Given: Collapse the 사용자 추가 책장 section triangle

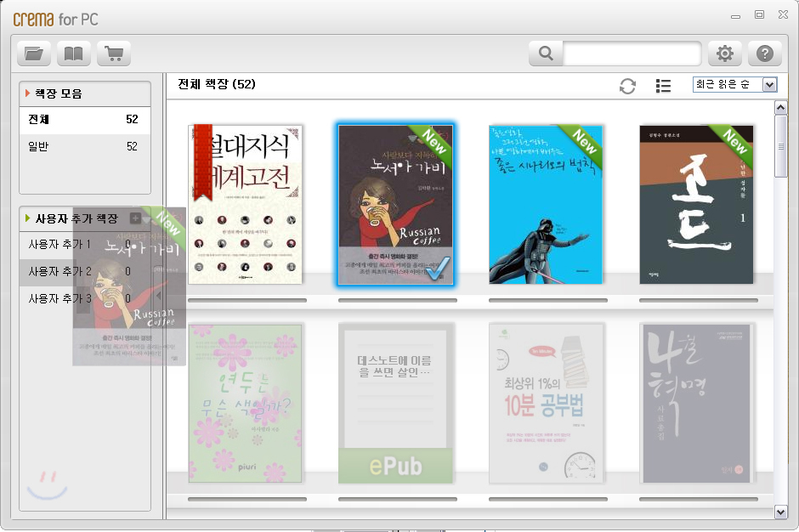Looking at the screenshot, I should point(27,218).
